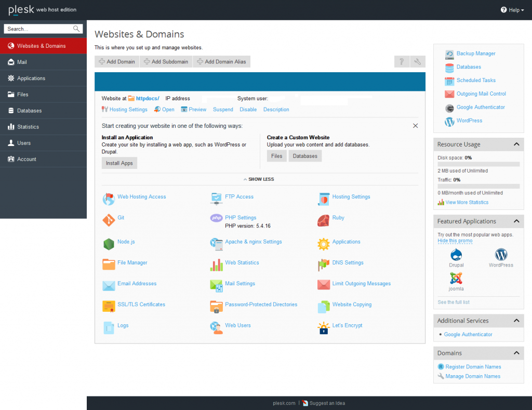532x410 pixels.
Task: Open File Manager folder icon
Action: [109, 264]
